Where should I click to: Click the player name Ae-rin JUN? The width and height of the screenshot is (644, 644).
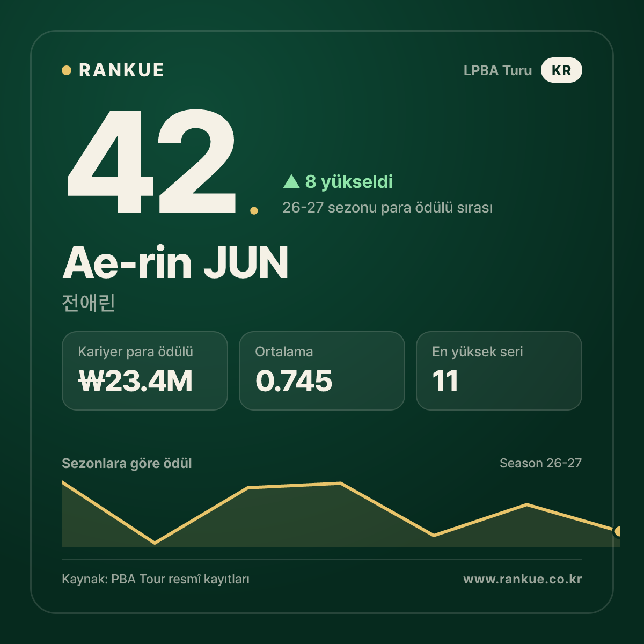[175, 263]
